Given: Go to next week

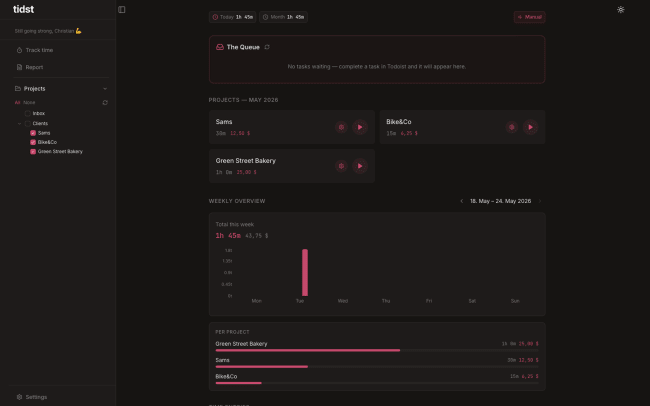Looking at the screenshot, I should [540, 201].
